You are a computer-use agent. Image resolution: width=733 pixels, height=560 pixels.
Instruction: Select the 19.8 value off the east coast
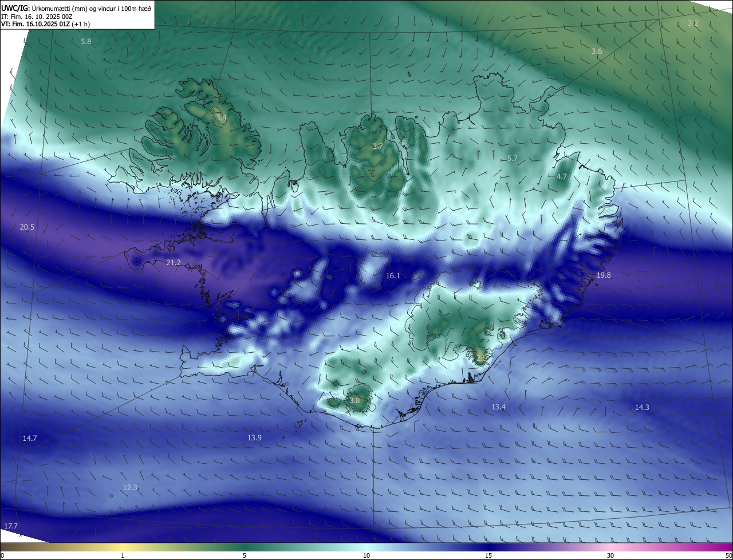604,275
